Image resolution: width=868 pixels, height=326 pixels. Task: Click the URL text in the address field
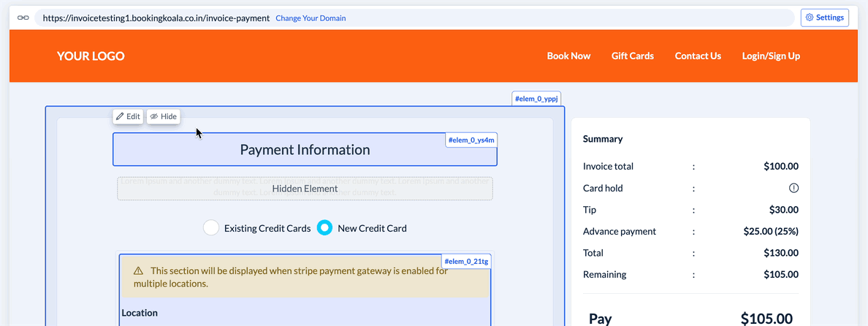click(156, 18)
